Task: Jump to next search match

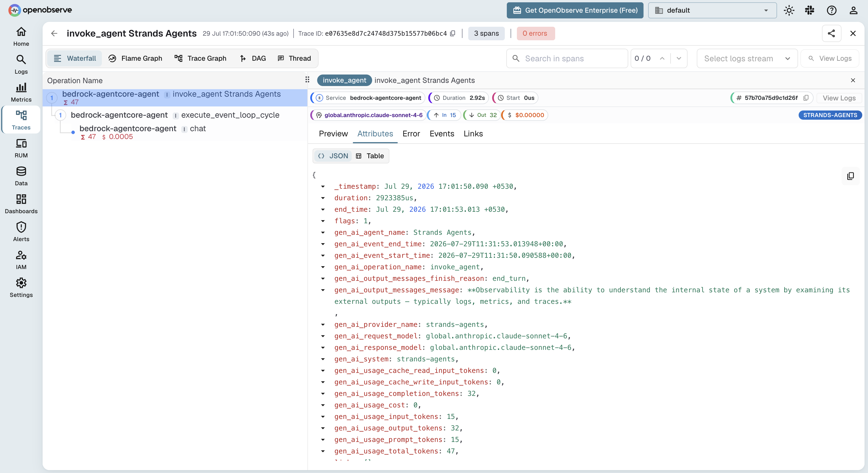Action: tap(679, 58)
